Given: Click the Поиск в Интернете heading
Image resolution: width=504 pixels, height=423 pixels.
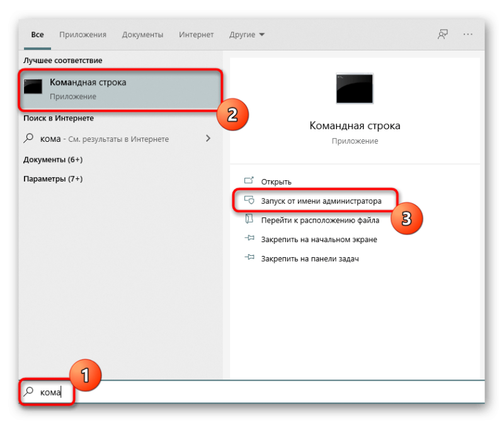Looking at the screenshot, I should click(x=59, y=119).
